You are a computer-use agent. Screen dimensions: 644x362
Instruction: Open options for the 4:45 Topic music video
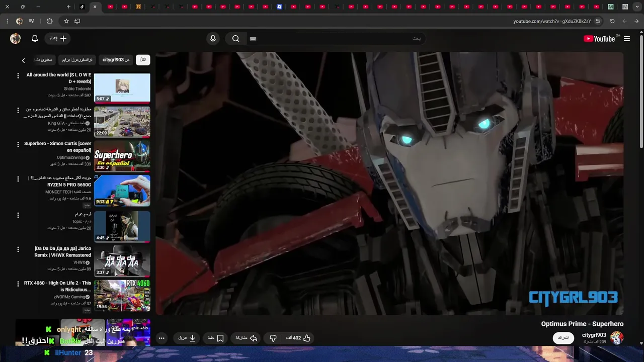click(x=18, y=215)
